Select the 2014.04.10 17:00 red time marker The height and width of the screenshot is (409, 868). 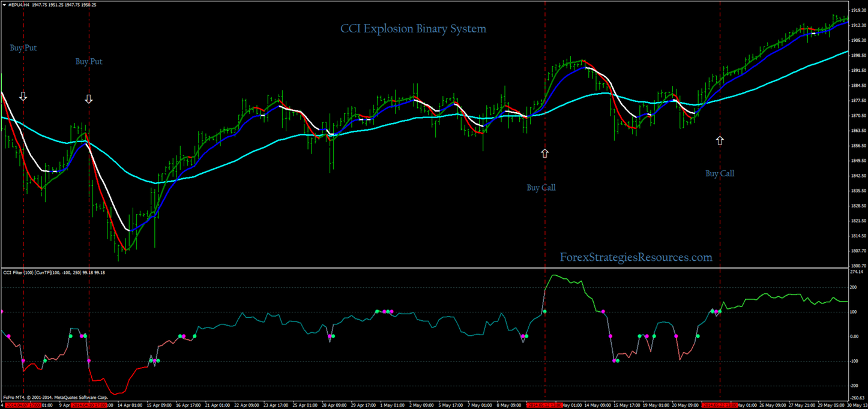coord(89,405)
